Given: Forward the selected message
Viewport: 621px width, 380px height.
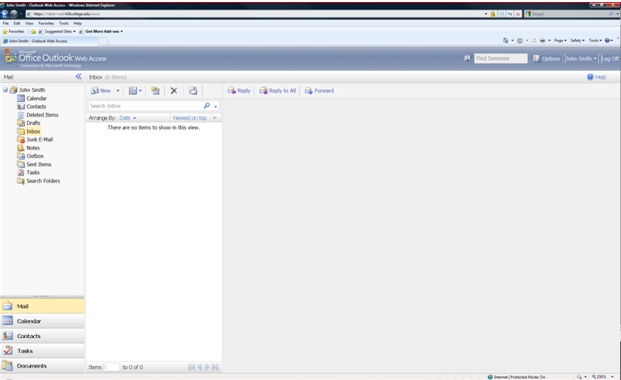Looking at the screenshot, I should click(319, 91).
